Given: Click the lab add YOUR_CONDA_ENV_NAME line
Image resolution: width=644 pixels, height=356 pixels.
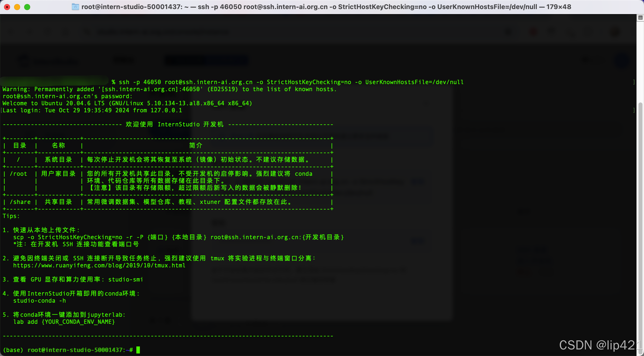Looking at the screenshot, I should (64, 322).
